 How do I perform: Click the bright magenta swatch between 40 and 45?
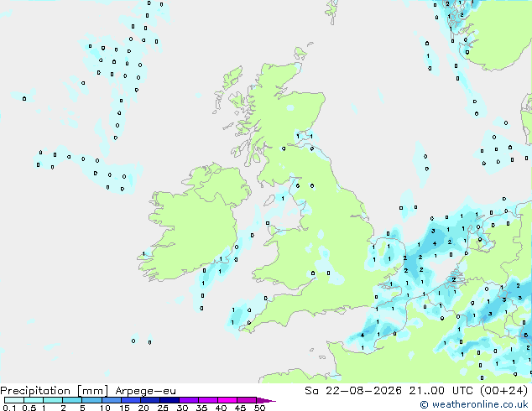[227, 400]
